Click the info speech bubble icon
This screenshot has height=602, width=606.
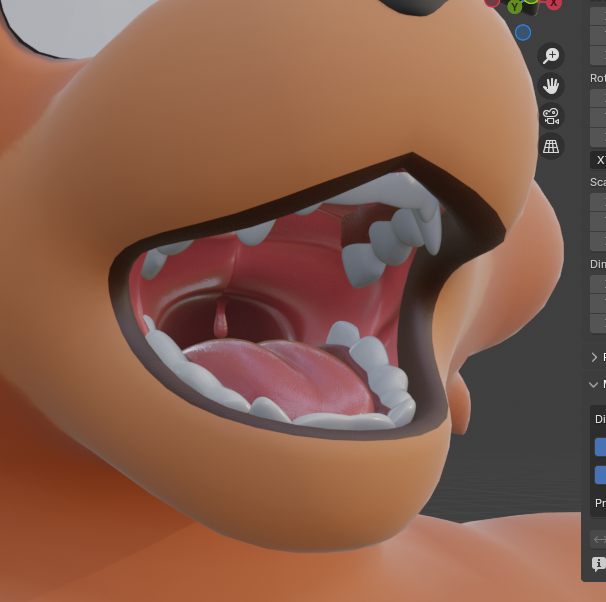(599, 564)
